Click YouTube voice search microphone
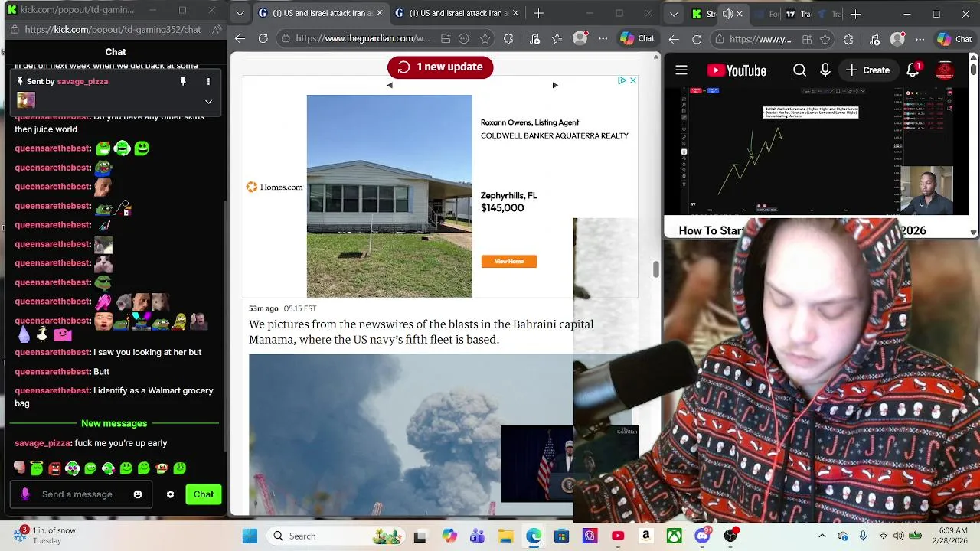980x551 pixels. tap(825, 70)
